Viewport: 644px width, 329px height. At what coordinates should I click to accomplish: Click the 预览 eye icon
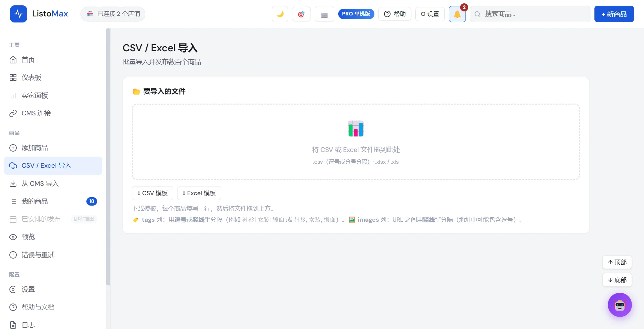pos(13,237)
